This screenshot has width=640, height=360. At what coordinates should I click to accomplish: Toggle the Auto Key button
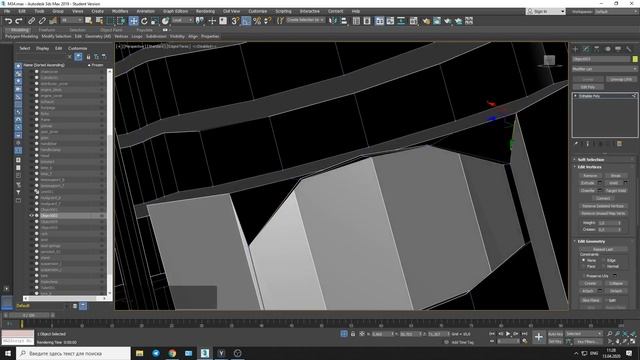coord(555,334)
